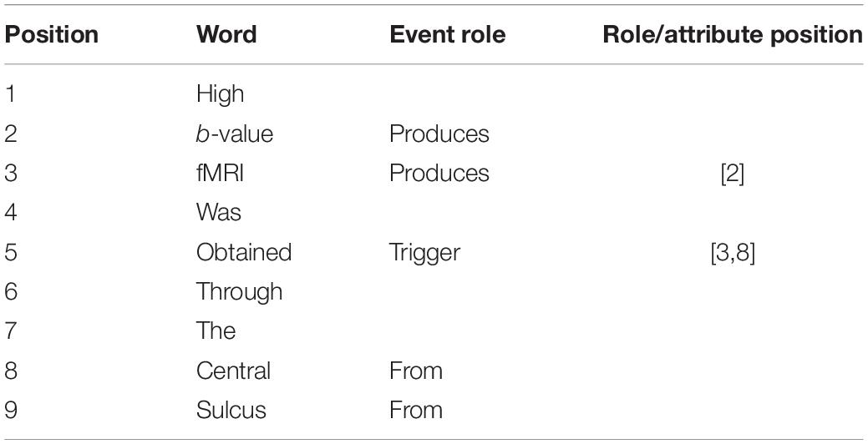Click the Role/attribute position column header
Screen dimensions: 868x444
[x=733, y=35]
